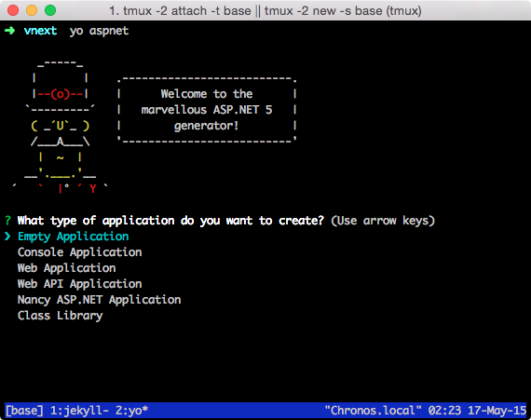
Task: Select the Empty Application option
Action: [x=74, y=237]
